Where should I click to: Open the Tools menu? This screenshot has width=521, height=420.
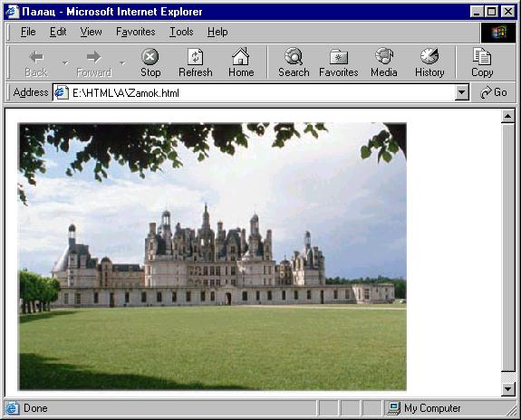[x=181, y=32]
